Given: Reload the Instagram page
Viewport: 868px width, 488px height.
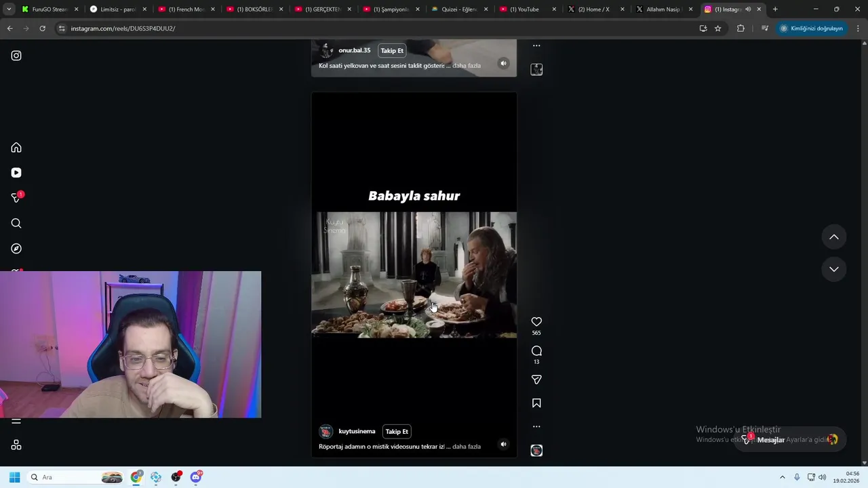Looking at the screenshot, I should [x=42, y=28].
